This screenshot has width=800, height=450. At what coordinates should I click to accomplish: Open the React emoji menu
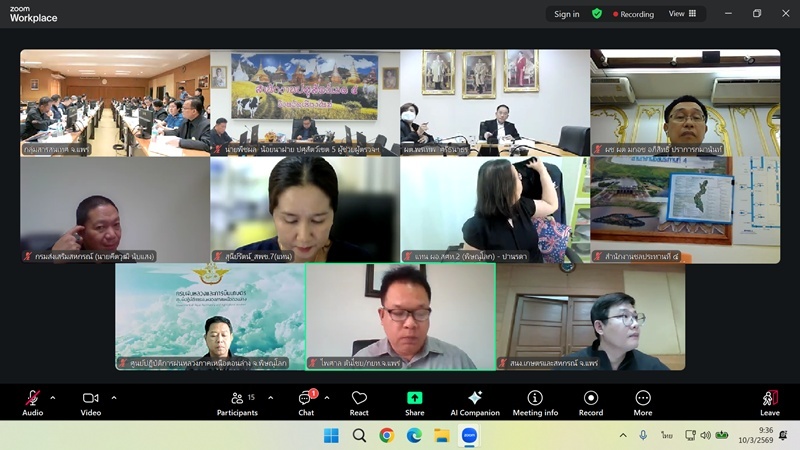click(359, 402)
